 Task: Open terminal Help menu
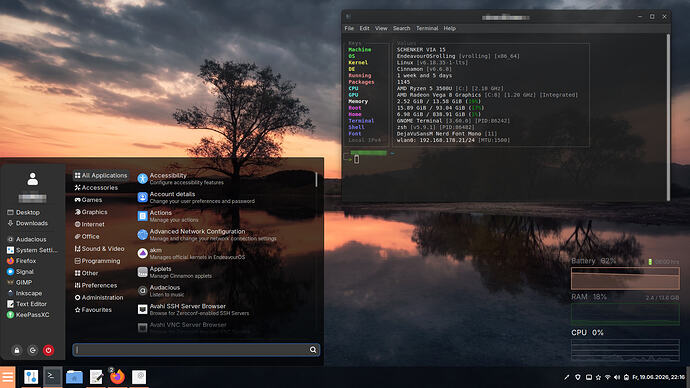click(x=449, y=28)
